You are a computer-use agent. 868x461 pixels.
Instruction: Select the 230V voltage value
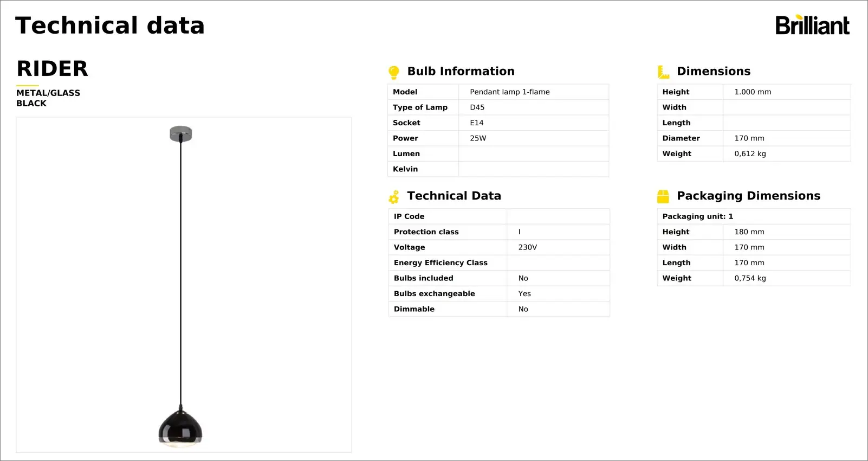click(x=527, y=247)
